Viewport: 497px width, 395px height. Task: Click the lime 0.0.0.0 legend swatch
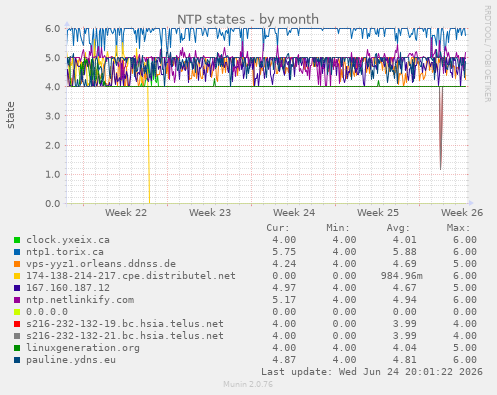tap(17, 312)
